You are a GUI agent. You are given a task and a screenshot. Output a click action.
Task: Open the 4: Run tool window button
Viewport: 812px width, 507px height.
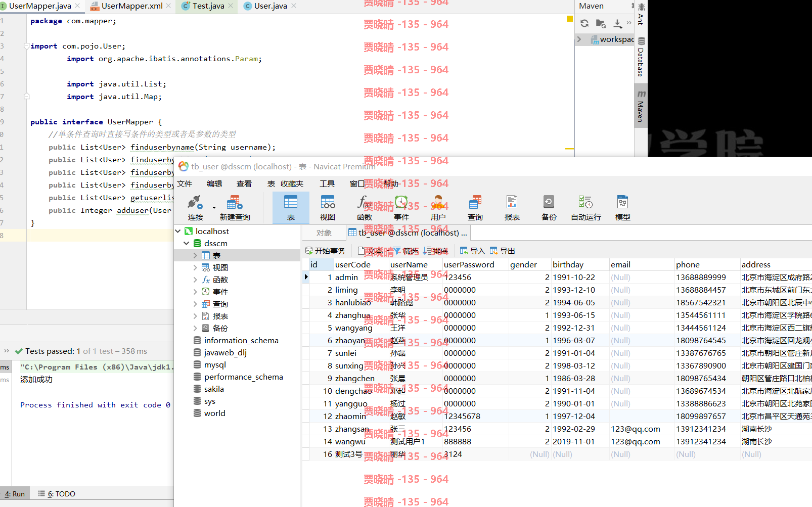tap(15, 494)
